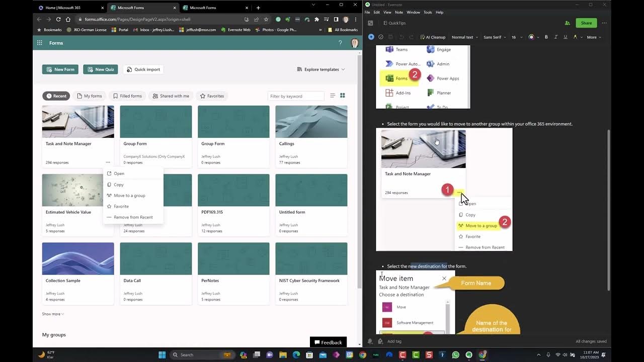Click the green Share button in Evernote
The width and height of the screenshot is (644, 362).
point(586,23)
